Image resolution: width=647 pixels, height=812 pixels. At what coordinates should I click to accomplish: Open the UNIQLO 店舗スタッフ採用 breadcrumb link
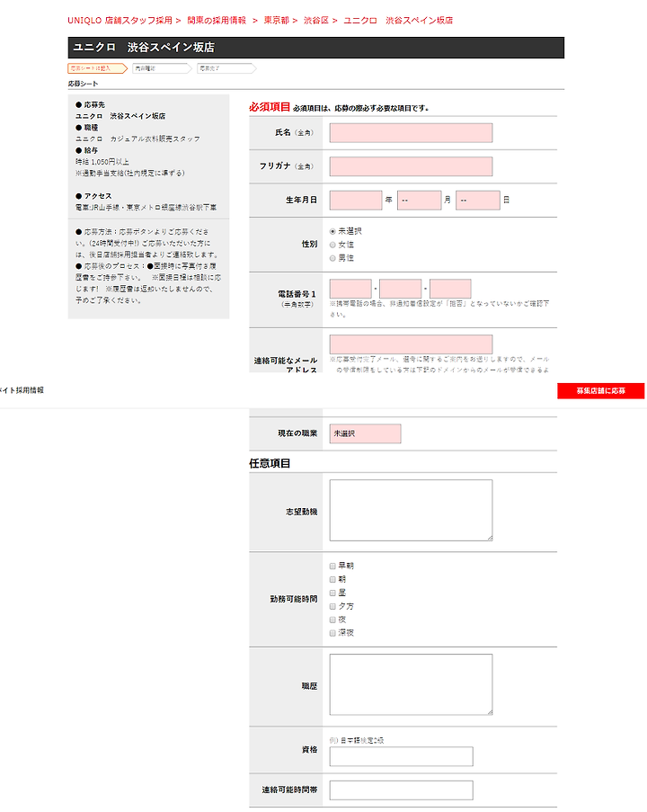pos(120,20)
